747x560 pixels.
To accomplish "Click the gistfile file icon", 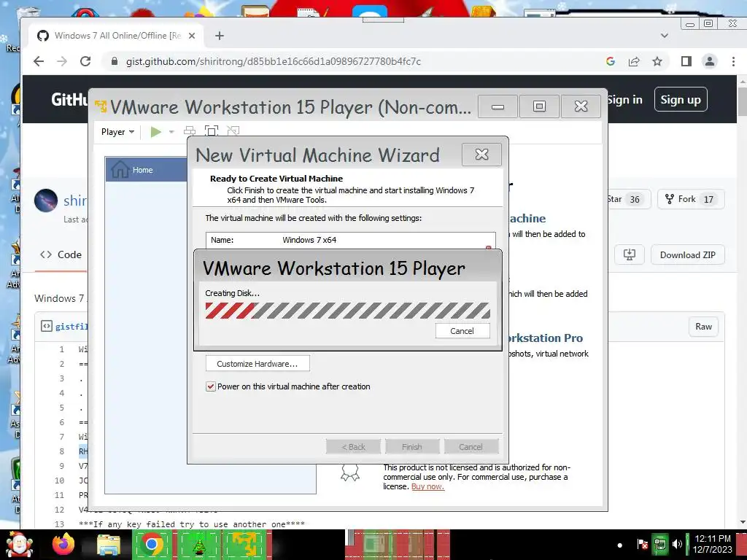I will tap(46, 326).
